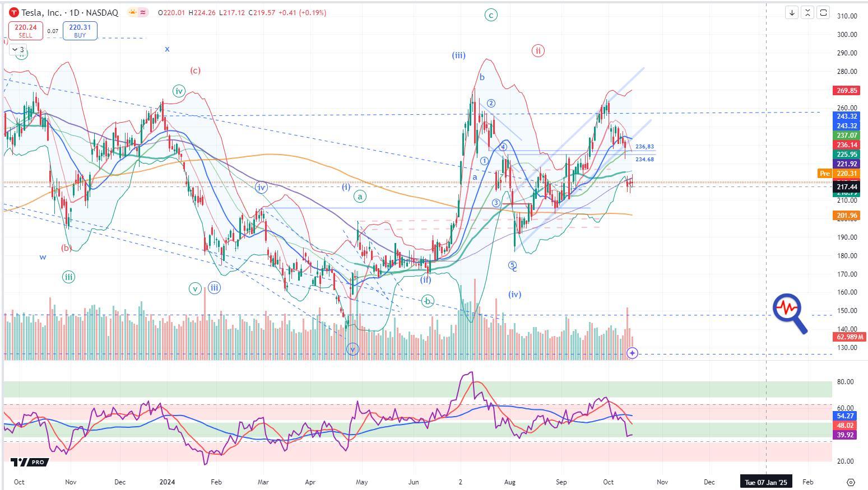Click the 'Tue 07 Jan '25' date marker

click(x=766, y=482)
